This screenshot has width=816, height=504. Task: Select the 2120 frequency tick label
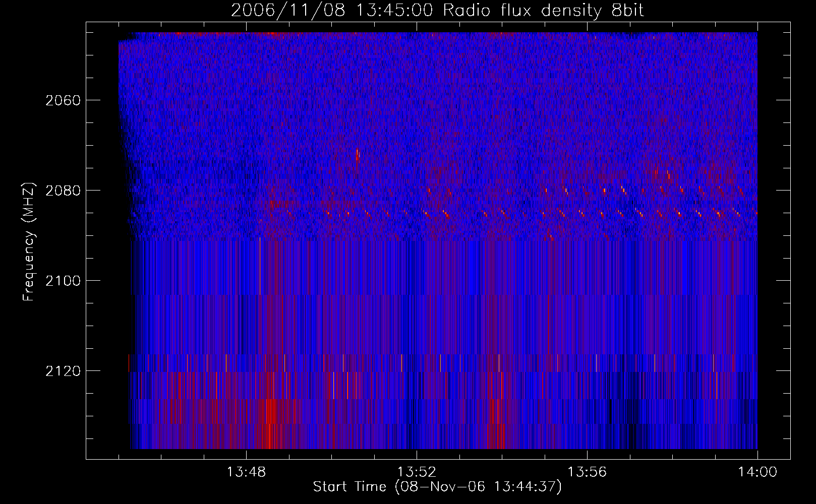[63, 371]
